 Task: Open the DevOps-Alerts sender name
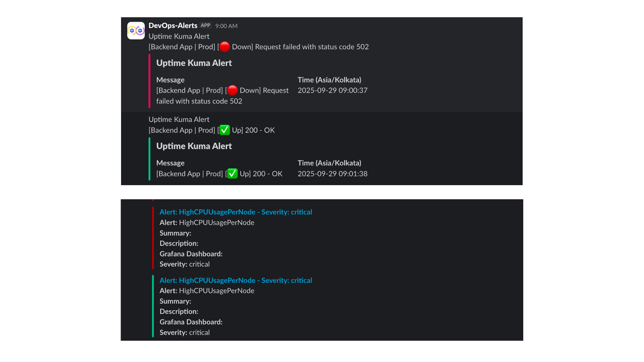pyautogui.click(x=173, y=26)
